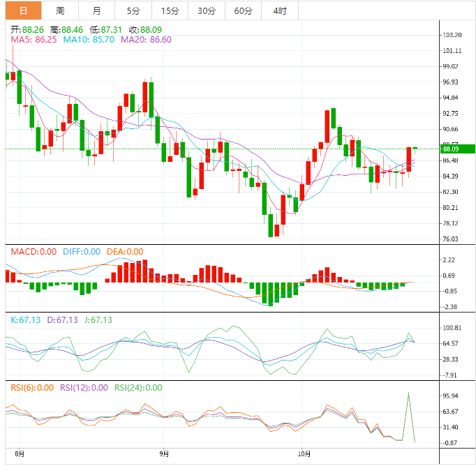Click the 103.20 price axis label
Screen dimensions: 476x466
[452, 35]
